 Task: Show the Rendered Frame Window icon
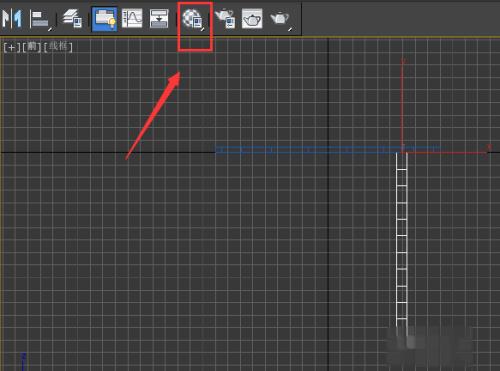(252, 19)
